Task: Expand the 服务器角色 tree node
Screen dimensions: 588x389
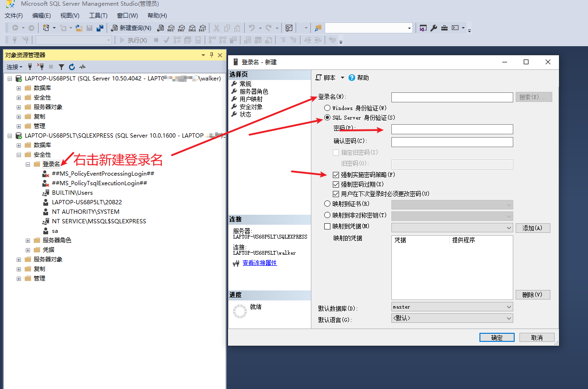Action: click(x=28, y=240)
